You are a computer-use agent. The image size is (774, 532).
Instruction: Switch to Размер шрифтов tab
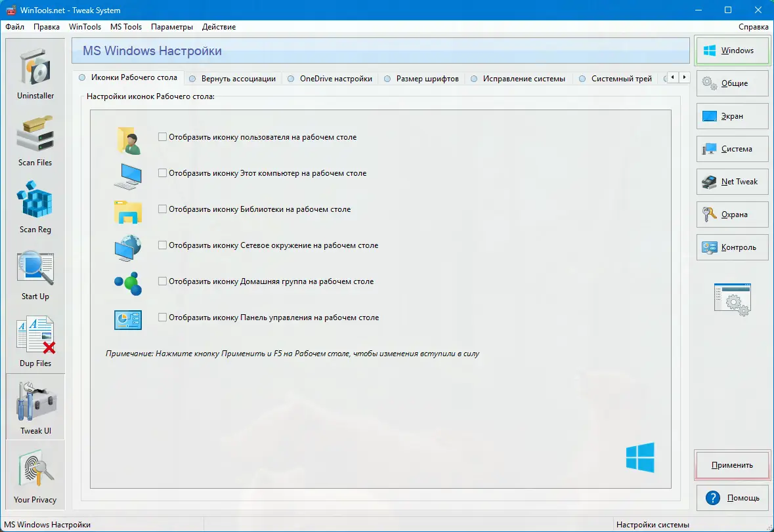(421, 79)
